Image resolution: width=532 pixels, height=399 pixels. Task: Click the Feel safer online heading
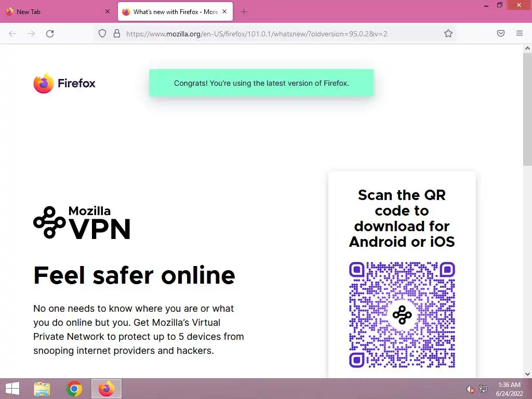[x=134, y=275]
